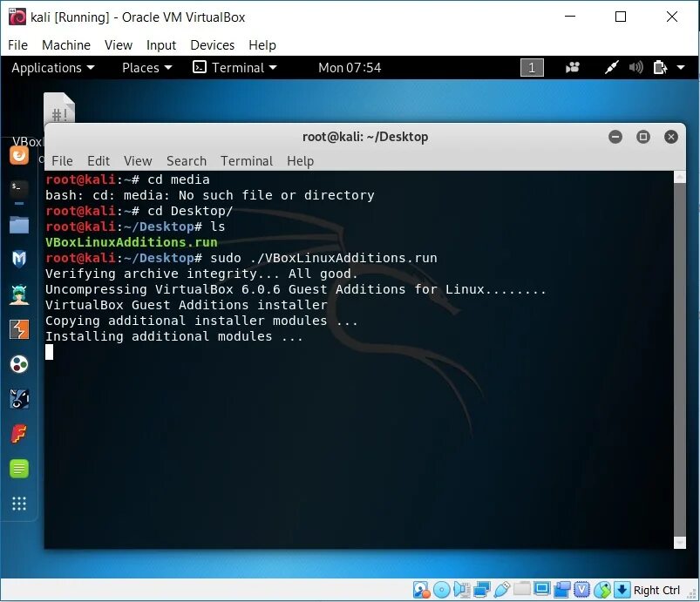
Task: Launch Armitage from the dock
Action: click(19, 294)
